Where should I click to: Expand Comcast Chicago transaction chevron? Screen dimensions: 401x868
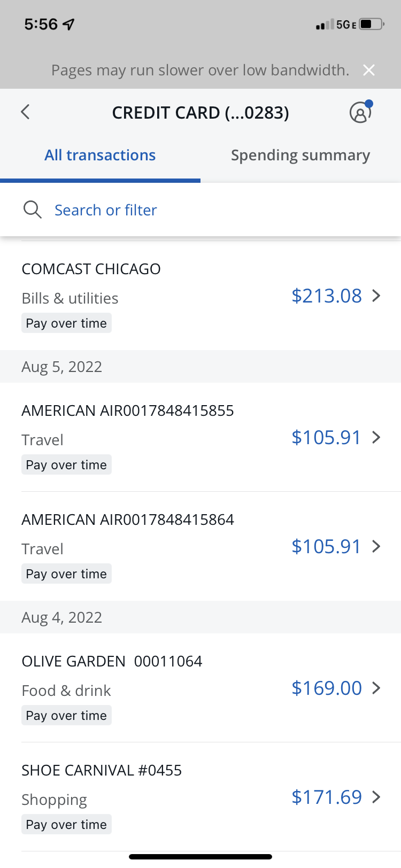(x=376, y=296)
